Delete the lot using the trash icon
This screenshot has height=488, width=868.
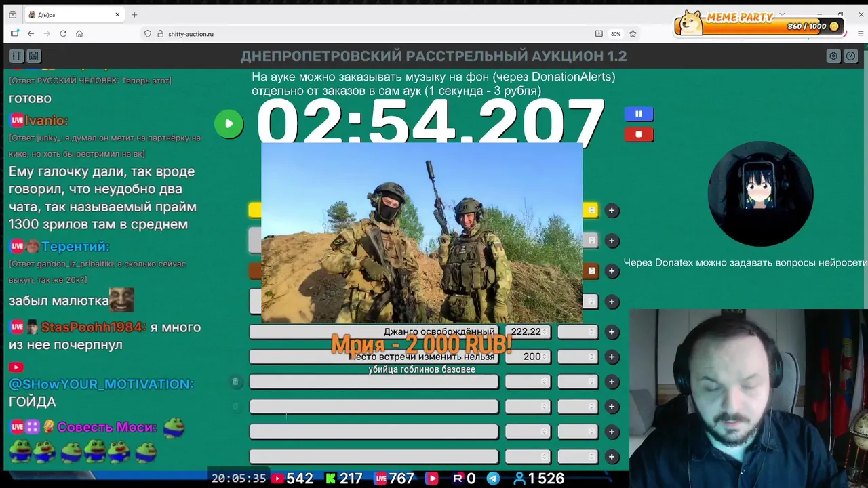[235, 382]
